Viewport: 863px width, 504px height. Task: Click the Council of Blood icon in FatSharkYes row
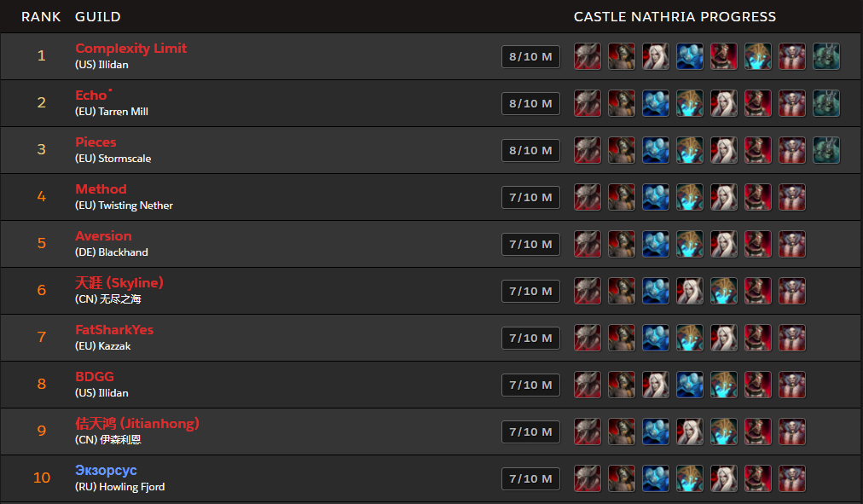point(792,338)
